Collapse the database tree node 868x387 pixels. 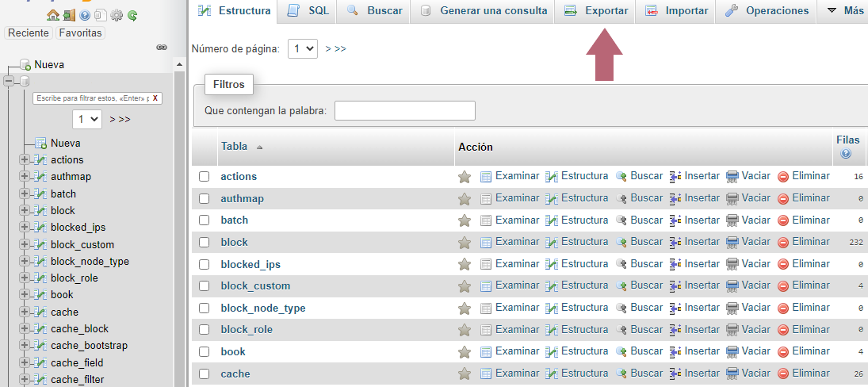point(9,81)
